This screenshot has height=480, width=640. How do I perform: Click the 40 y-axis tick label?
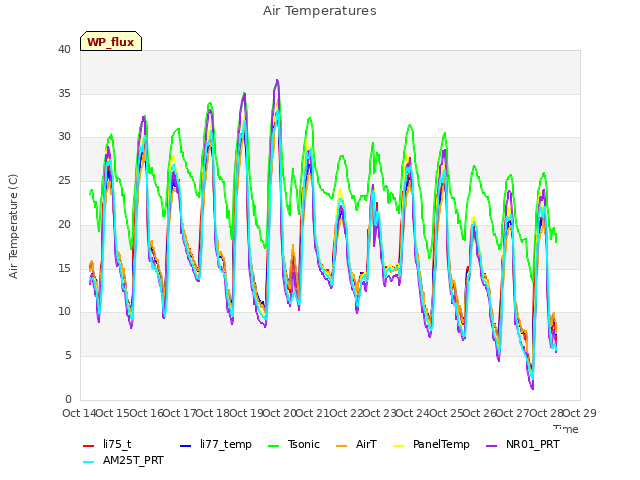point(64,50)
